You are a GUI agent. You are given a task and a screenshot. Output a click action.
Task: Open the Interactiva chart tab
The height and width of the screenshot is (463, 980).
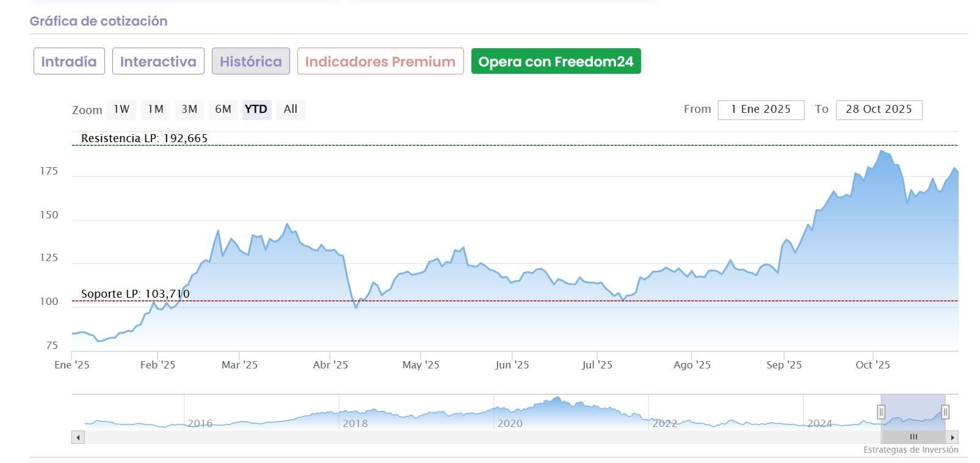pos(158,62)
